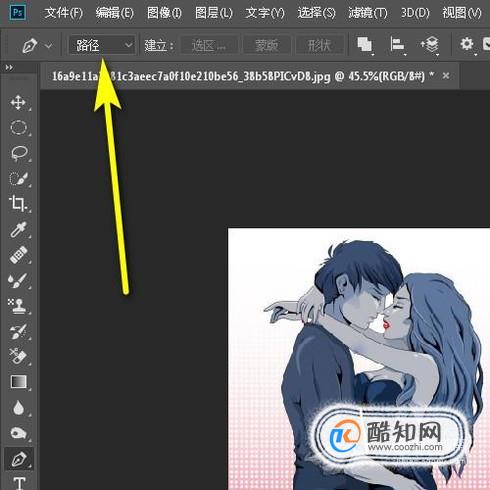Open the 文件(F) menu
This screenshot has width=490, height=490.
pos(63,13)
